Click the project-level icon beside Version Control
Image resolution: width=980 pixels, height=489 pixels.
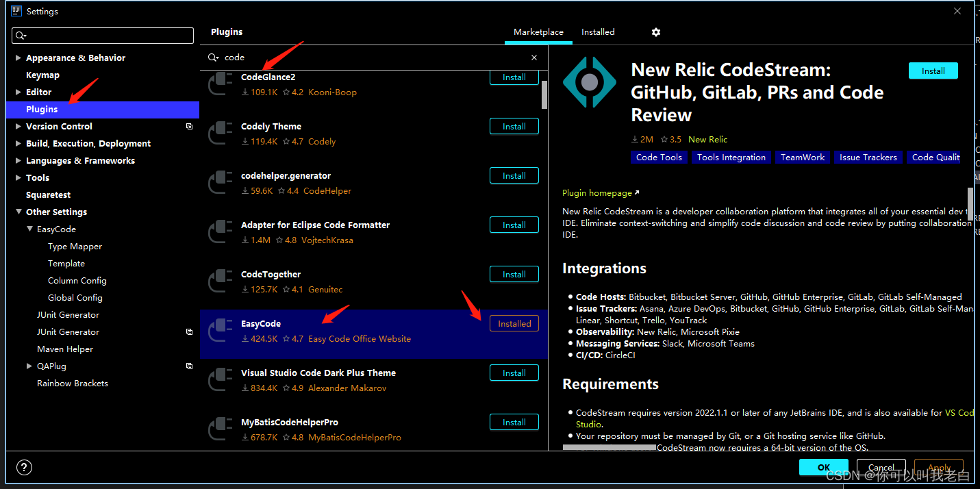pyautogui.click(x=190, y=127)
